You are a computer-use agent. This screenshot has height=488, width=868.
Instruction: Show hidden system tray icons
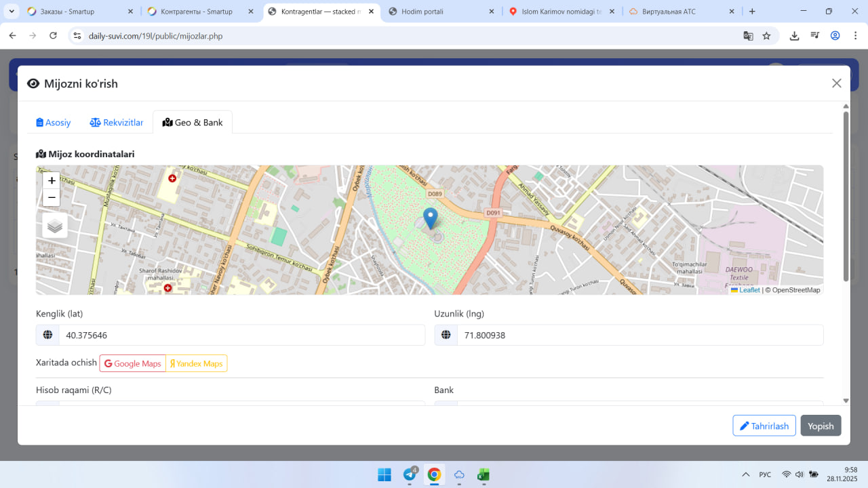coord(745,474)
